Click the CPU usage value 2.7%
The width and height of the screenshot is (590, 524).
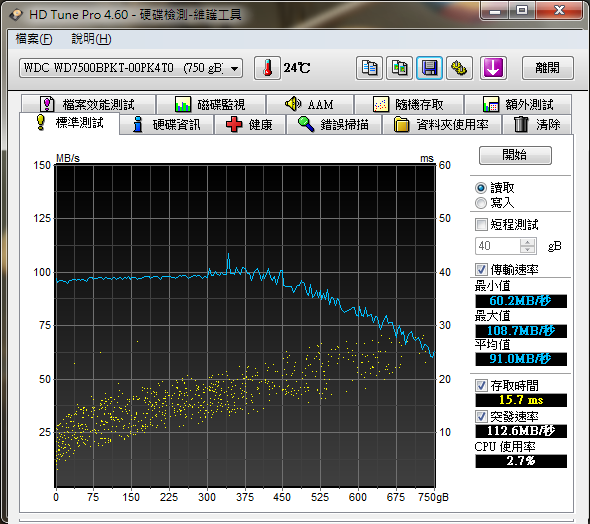point(521,461)
